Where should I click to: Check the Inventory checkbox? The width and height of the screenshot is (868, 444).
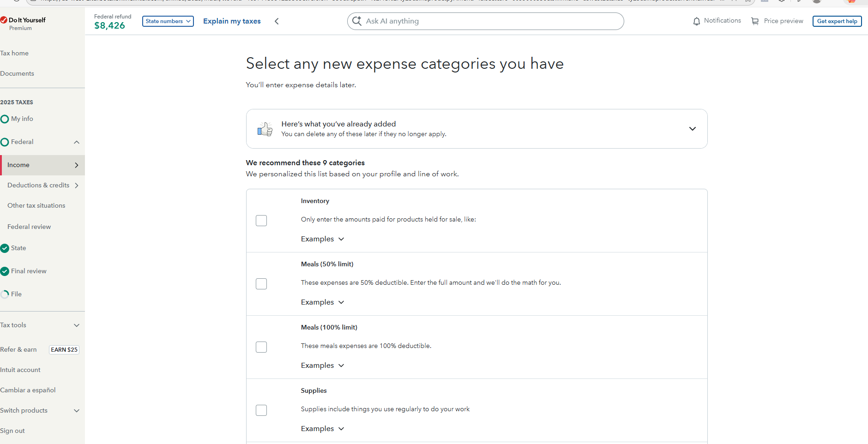click(x=261, y=221)
